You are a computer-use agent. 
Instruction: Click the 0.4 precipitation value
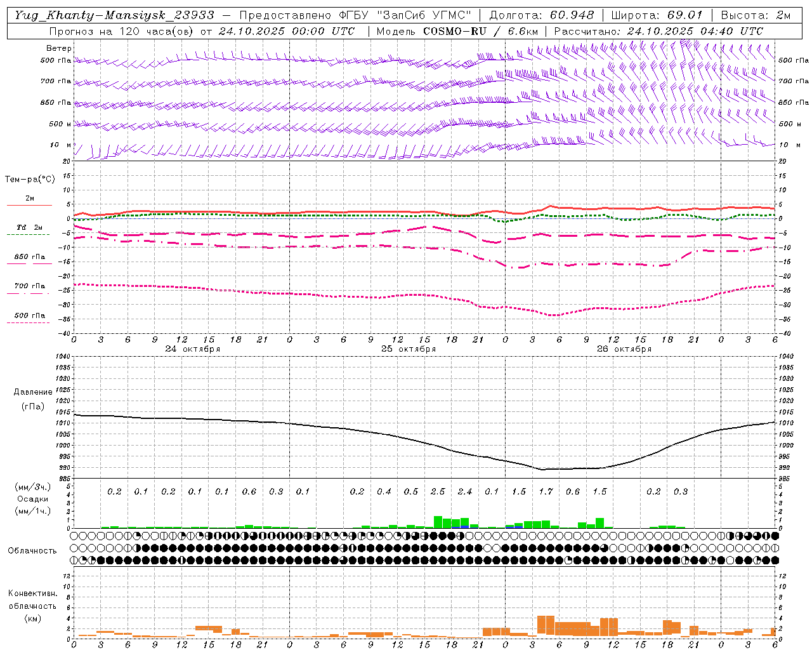tap(384, 492)
